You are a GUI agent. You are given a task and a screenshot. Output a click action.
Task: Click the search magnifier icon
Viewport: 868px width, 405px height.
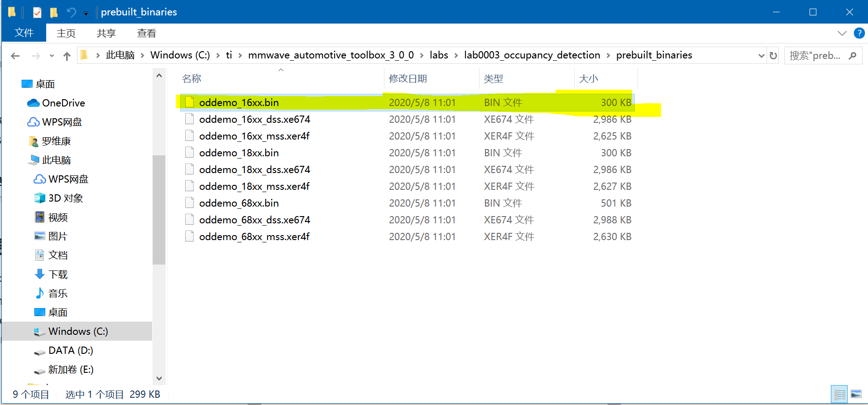coord(853,56)
